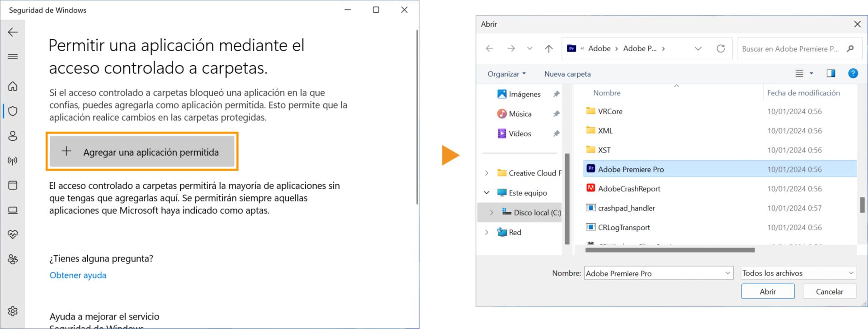Go up one folder level

coord(549,48)
